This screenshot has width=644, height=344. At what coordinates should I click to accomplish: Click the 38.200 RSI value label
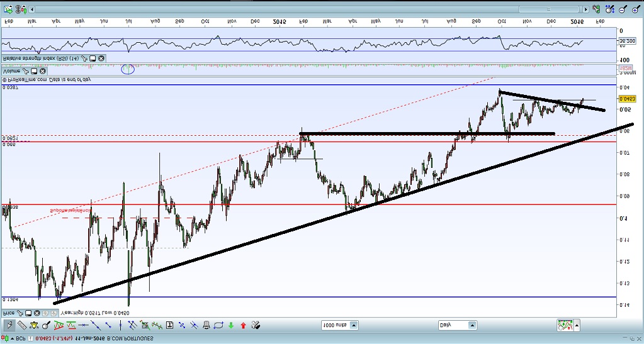(627, 41)
